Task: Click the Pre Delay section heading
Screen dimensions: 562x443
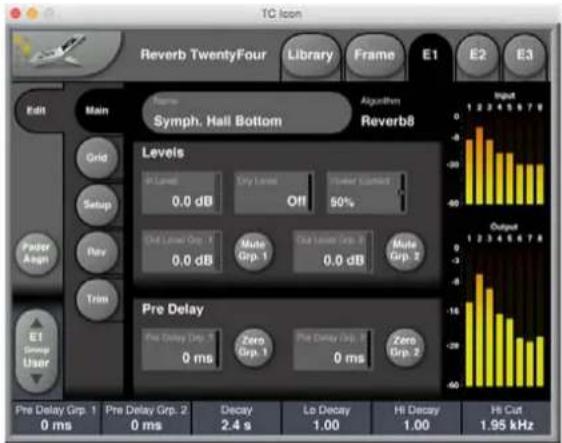Action: coord(173,309)
